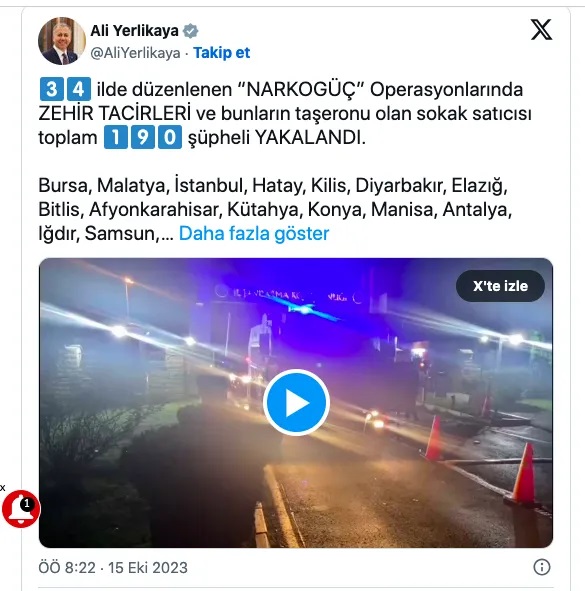Open the 15 Eki 2023 timestamp
The height and width of the screenshot is (591, 585).
coord(113,567)
